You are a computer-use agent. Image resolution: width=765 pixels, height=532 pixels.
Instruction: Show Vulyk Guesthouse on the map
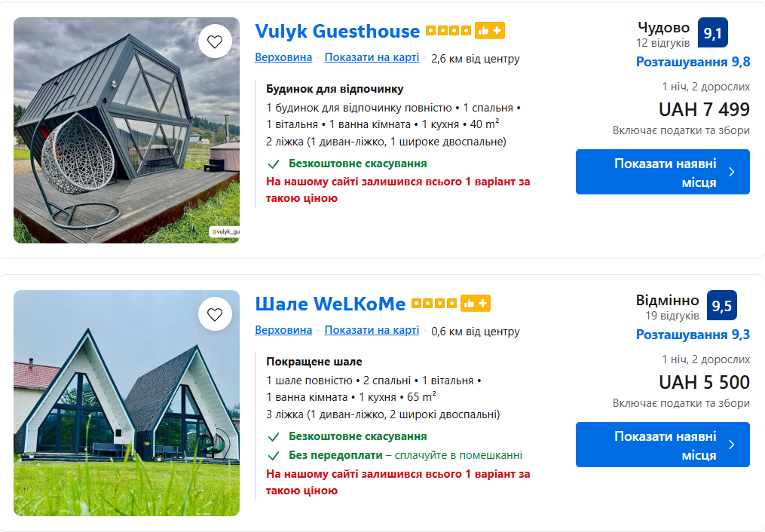[372, 58]
